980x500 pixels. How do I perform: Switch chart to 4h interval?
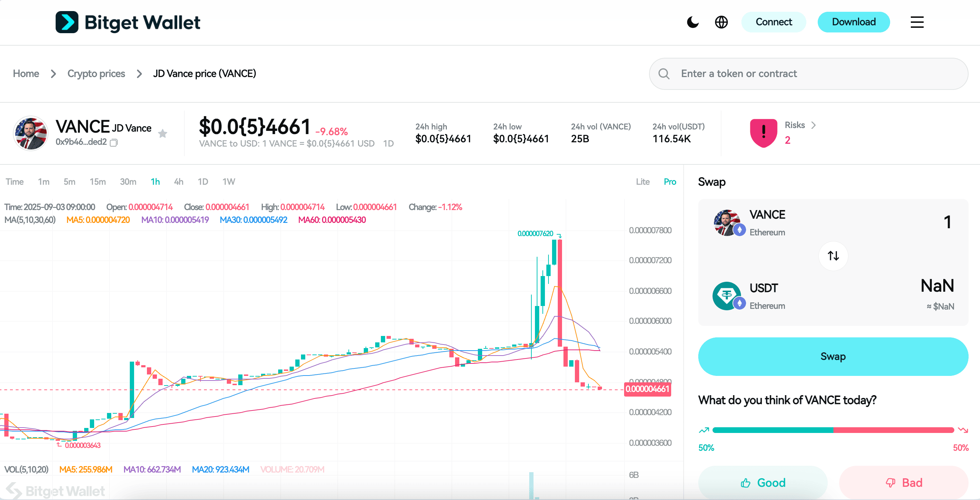click(x=179, y=182)
